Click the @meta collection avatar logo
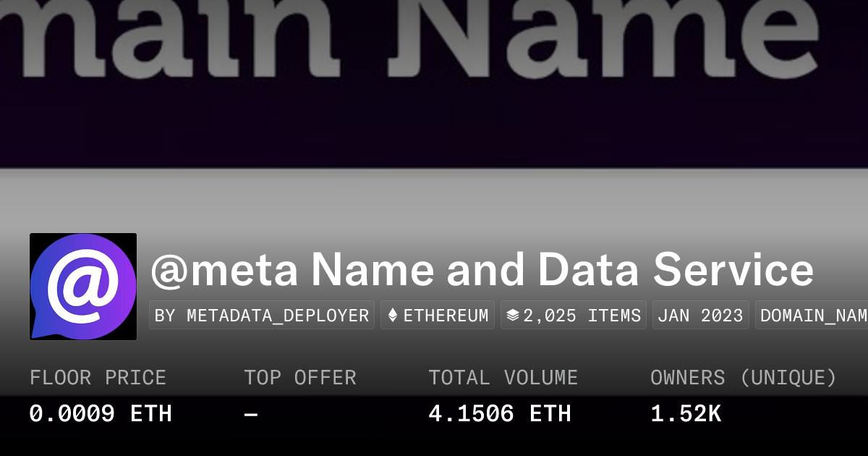This screenshot has width=868, height=456. coord(83,287)
